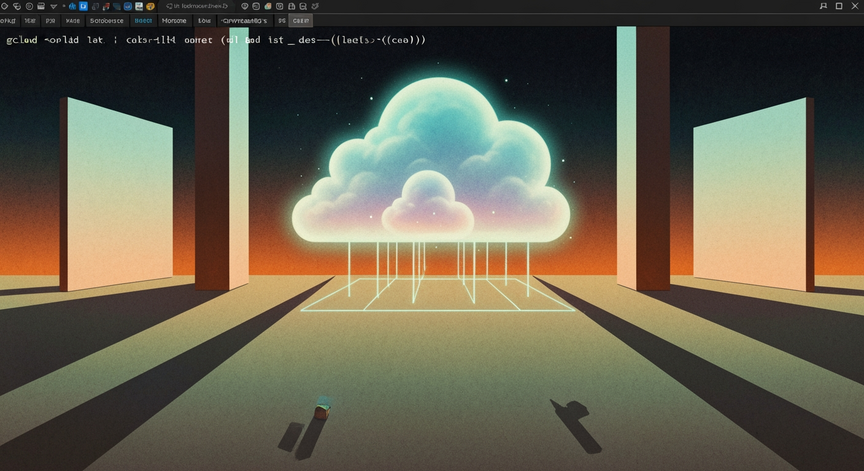Click the file title tab in title bar
This screenshot has width=864, height=471.
(197, 6)
